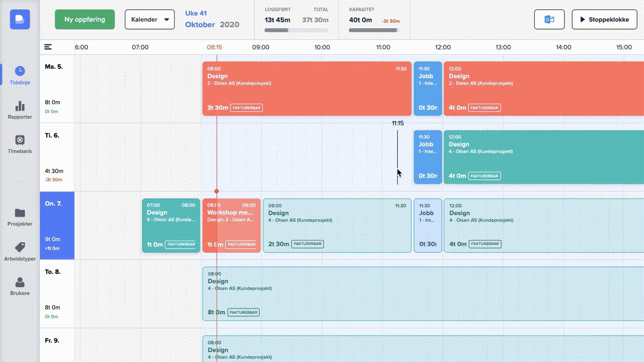Click the Outlook integration icon button
Screen dimensions: 644x362
point(549,20)
